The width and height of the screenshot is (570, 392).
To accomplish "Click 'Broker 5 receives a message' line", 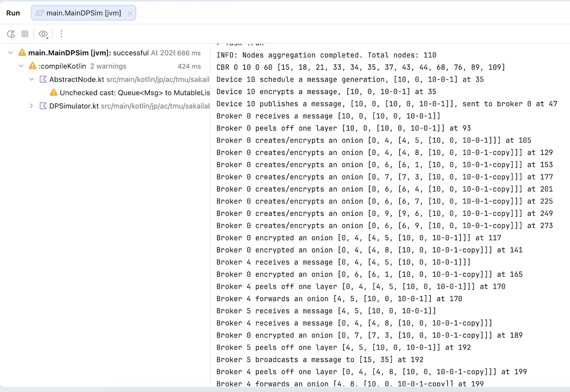I will click(x=326, y=311).
